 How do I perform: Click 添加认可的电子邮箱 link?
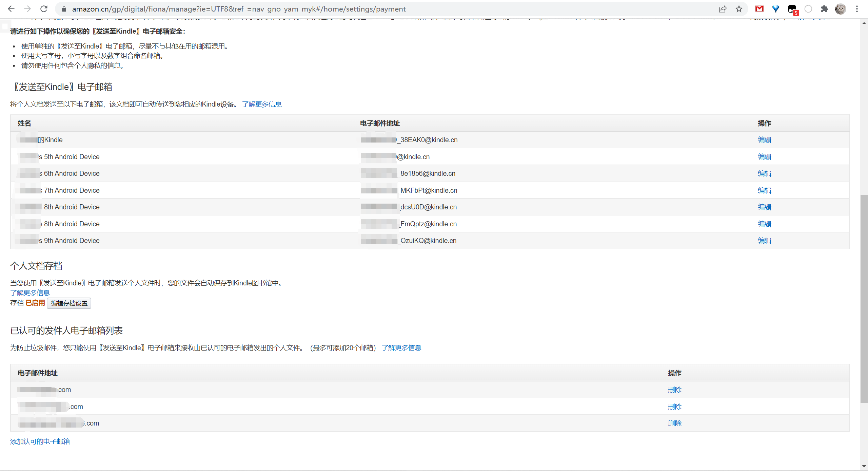40,441
